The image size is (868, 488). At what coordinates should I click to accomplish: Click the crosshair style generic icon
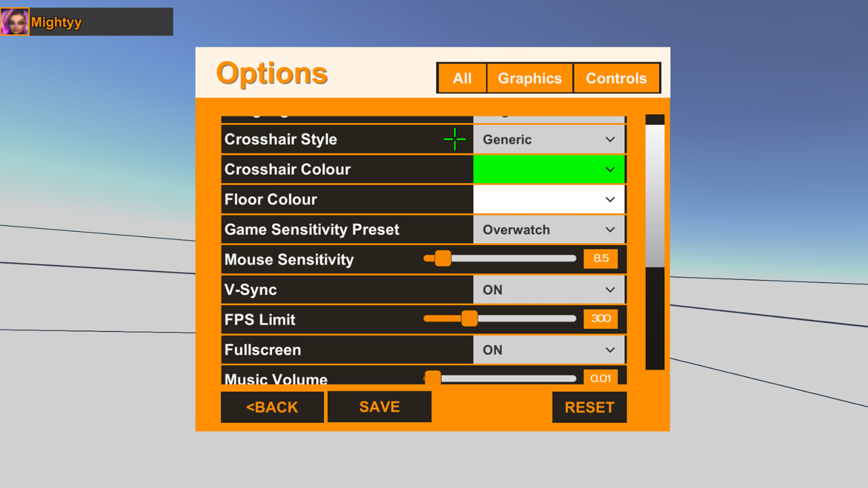click(x=454, y=138)
